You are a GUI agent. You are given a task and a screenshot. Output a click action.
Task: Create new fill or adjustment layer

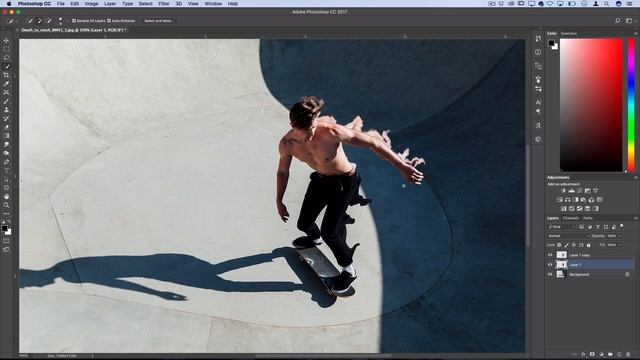click(601, 355)
